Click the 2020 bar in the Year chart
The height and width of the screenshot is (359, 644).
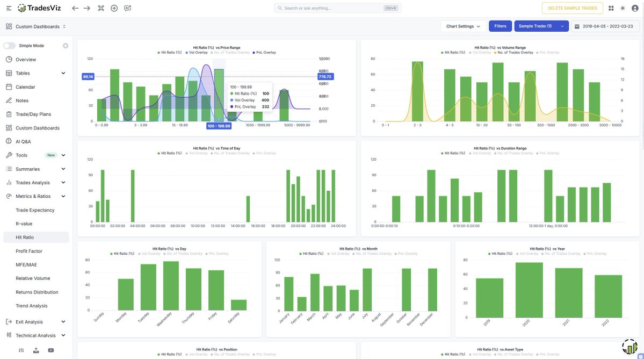click(x=529, y=290)
